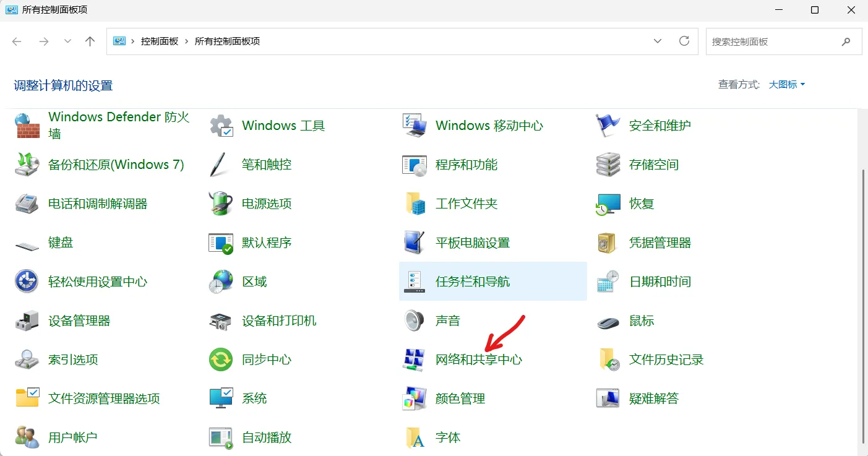The height and width of the screenshot is (456, 868).
Task: Select 控制面板 in the breadcrumb path
Action: click(160, 41)
